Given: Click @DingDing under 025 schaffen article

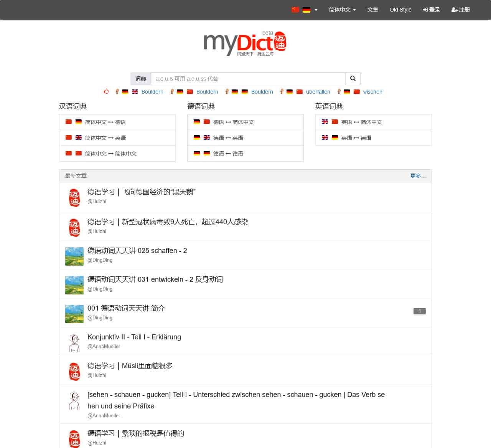Looking at the screenshot, I should (x=100, y=260).
